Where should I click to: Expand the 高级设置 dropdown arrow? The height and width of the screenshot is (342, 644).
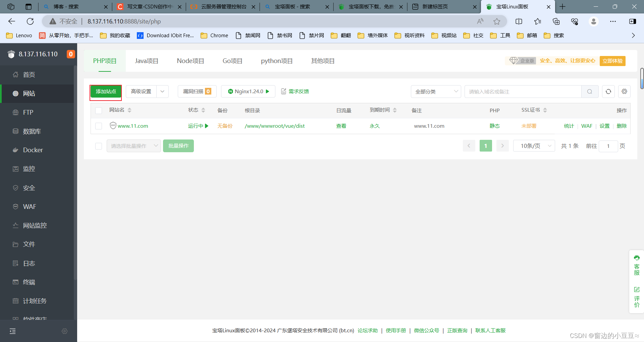(162, 92)
